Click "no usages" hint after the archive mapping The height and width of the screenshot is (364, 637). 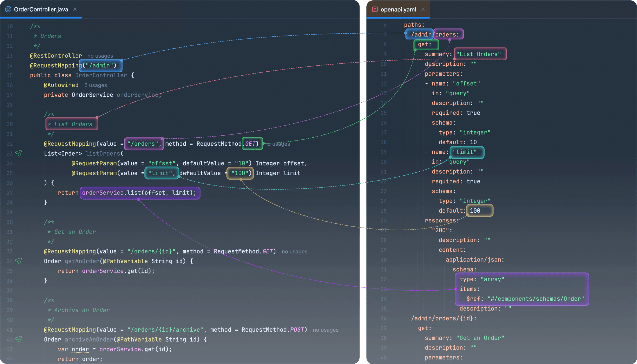tap(326, 330)
